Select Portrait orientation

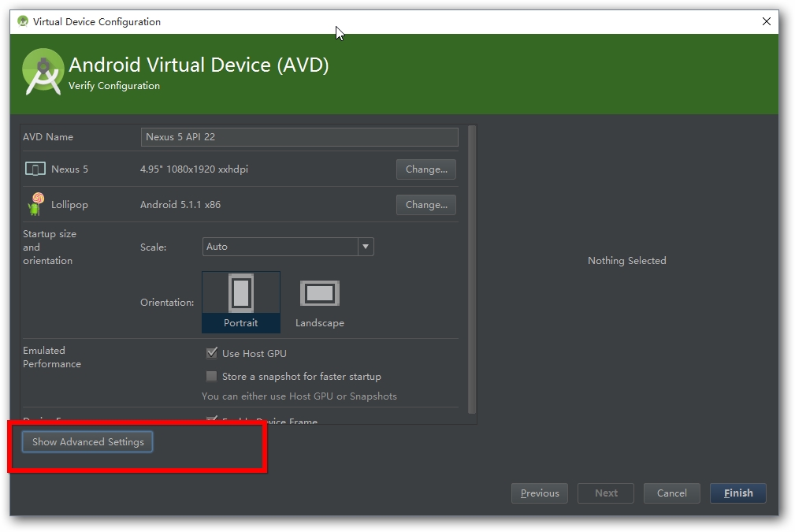[x=241, y=303]
